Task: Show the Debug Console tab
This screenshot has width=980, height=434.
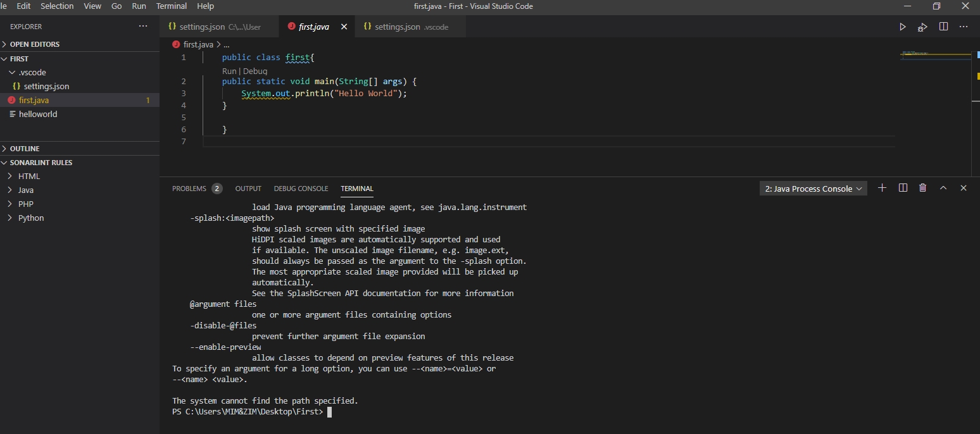Action: point(301,189)
